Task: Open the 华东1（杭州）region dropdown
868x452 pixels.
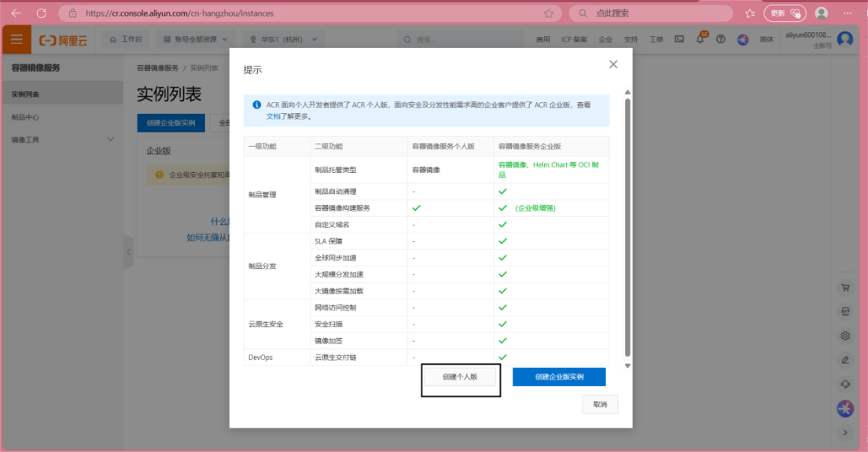Action: (283, 39)
